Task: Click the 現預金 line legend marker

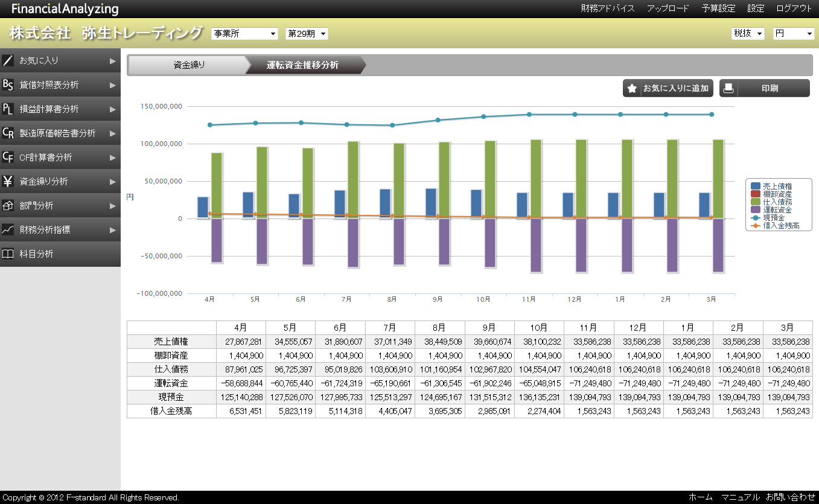Action: coord(755,218)
